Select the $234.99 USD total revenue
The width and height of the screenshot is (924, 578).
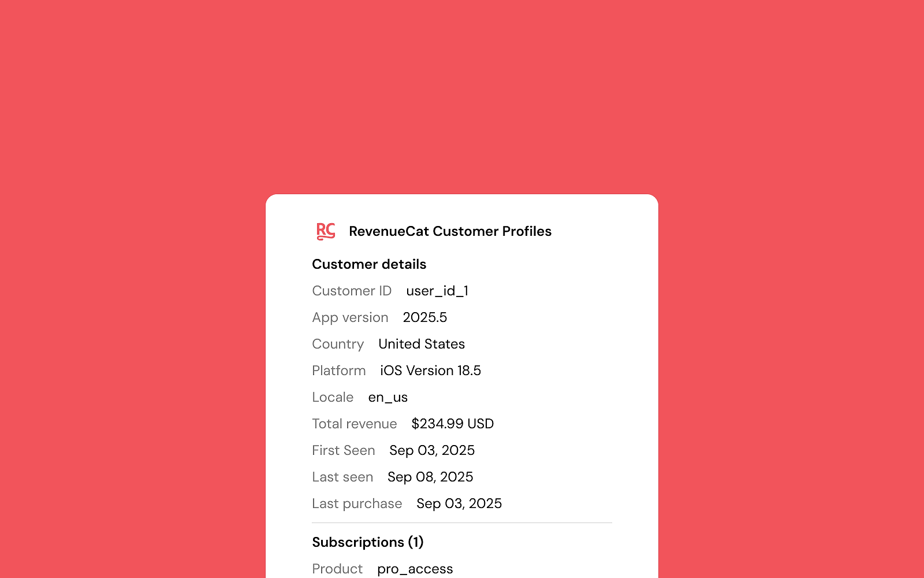tap(452, 424)
